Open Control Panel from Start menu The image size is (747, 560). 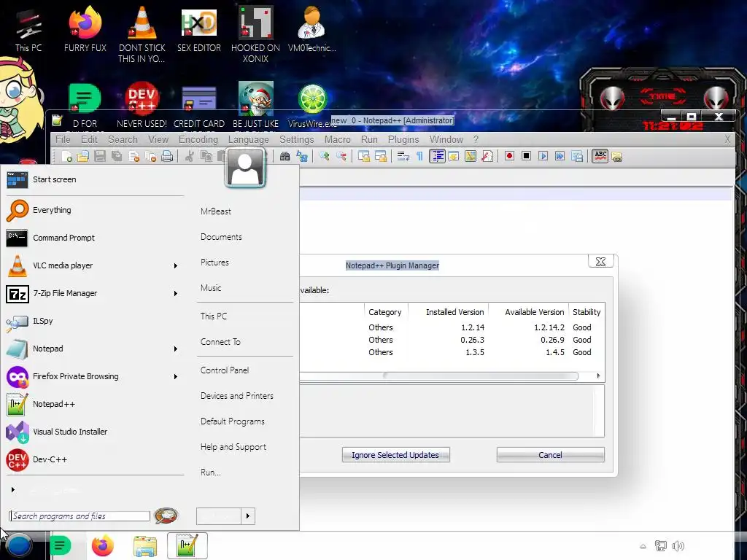[x=225, y=370]
